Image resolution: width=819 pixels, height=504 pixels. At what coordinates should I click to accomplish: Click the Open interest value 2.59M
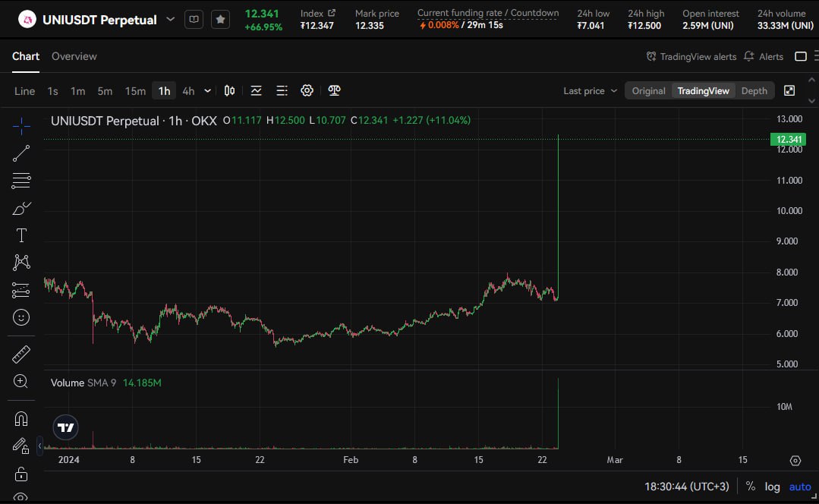(x=707, y=26)
